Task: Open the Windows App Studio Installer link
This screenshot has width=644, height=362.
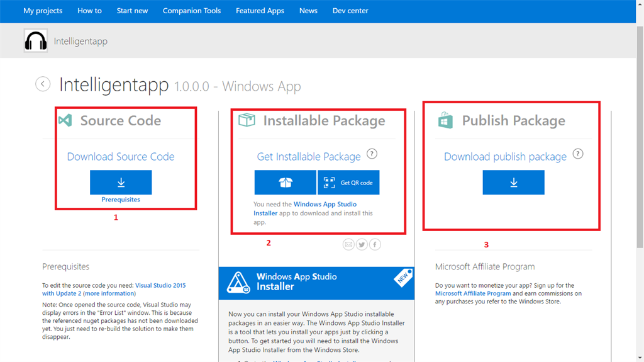Action: [325, 204]
